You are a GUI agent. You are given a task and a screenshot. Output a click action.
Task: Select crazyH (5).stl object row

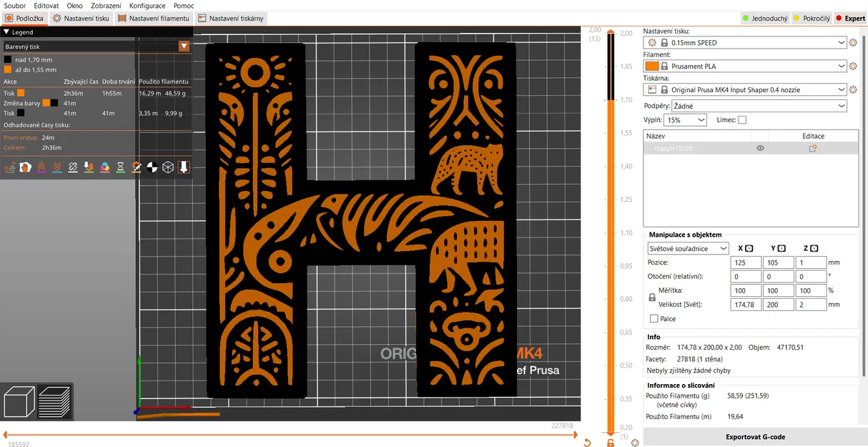[751, 148]
